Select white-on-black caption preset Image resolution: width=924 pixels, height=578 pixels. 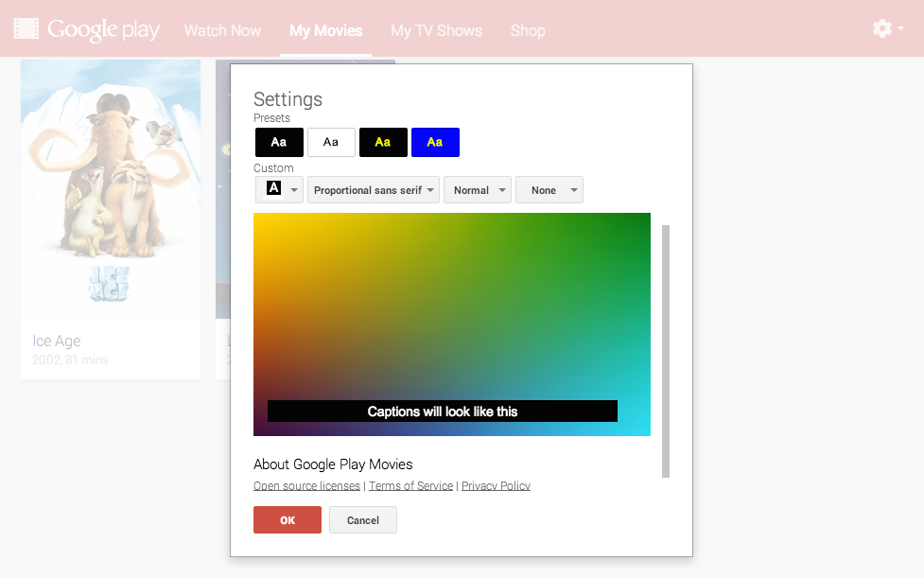[279, 142]
